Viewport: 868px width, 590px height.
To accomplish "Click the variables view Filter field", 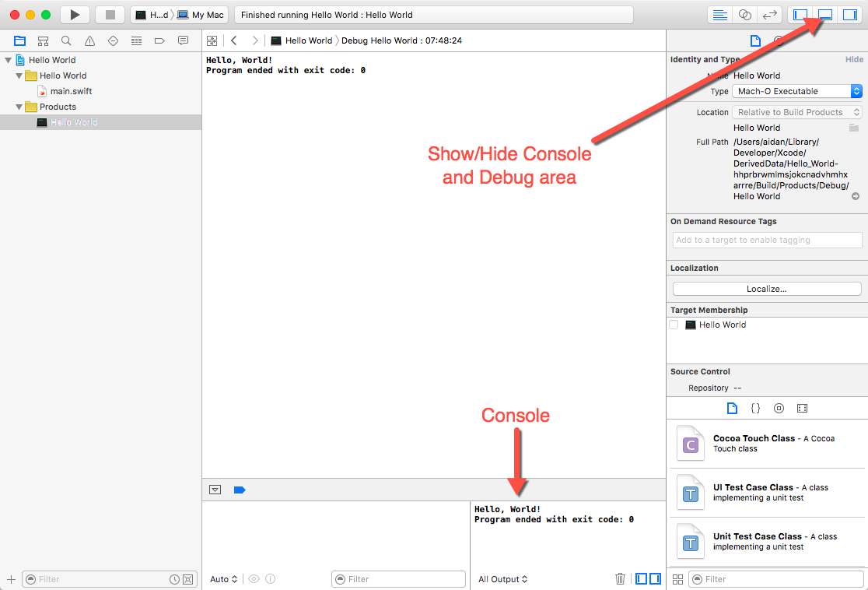I will coord(398,579).
